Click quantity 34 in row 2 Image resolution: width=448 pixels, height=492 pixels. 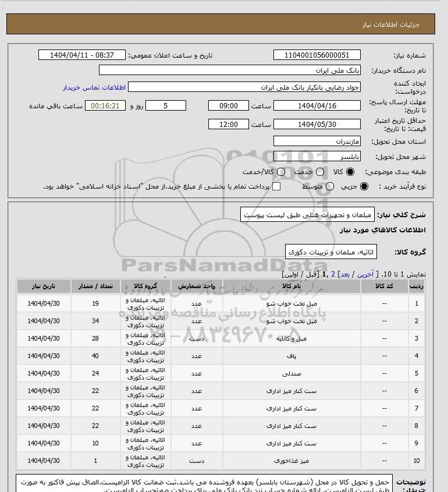point(95,321)
